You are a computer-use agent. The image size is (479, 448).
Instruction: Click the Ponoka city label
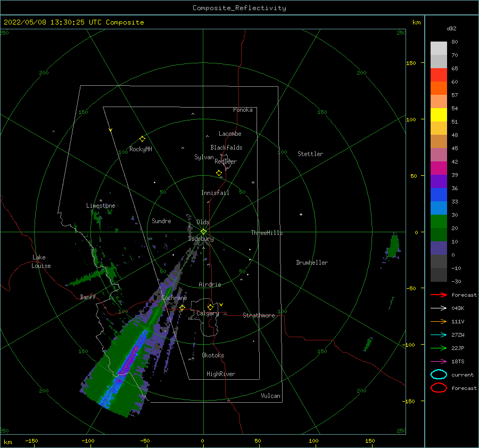tap(243, 110)
